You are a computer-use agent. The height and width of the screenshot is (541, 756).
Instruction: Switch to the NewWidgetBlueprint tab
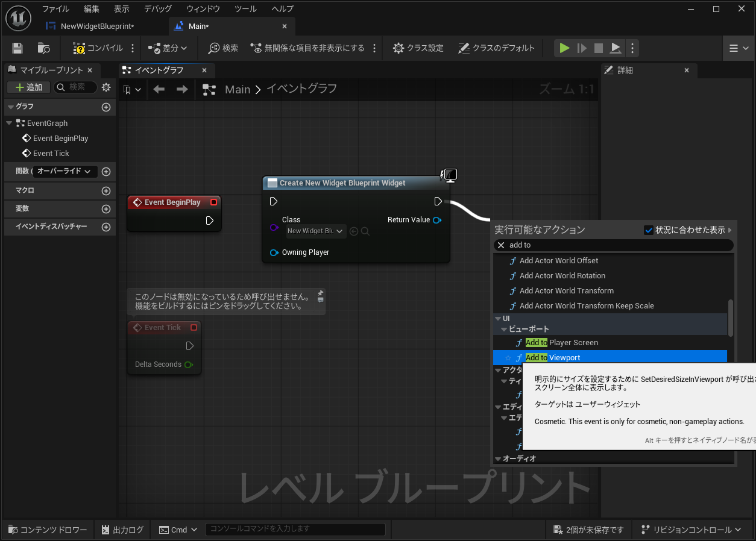click(97, 27)
